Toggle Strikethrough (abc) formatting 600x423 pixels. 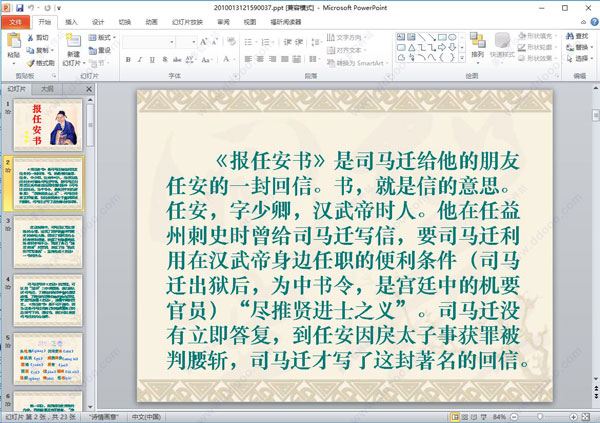pyautogui.click(x=177, y=60)
